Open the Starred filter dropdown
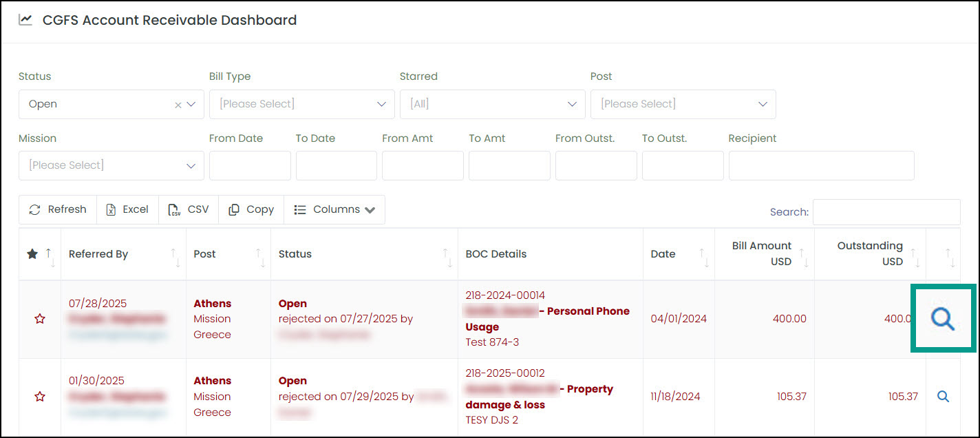This screenshot has height=438, width=980. click(493, 104)
